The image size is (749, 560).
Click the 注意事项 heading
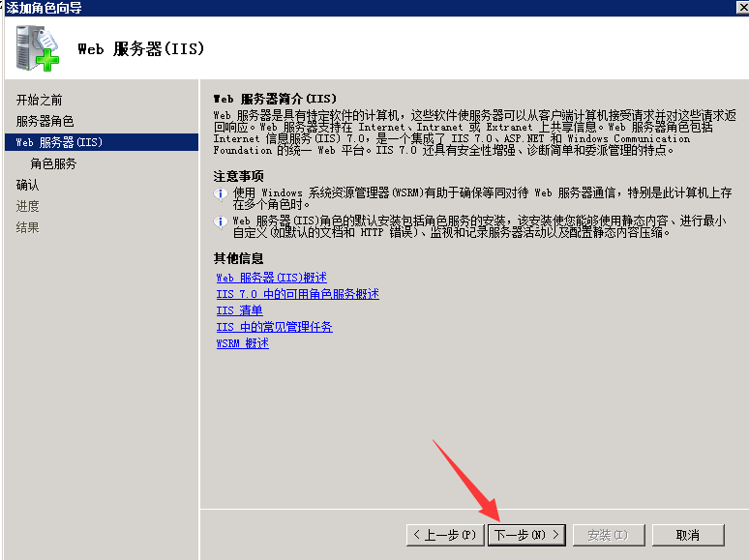click(238, 176)
